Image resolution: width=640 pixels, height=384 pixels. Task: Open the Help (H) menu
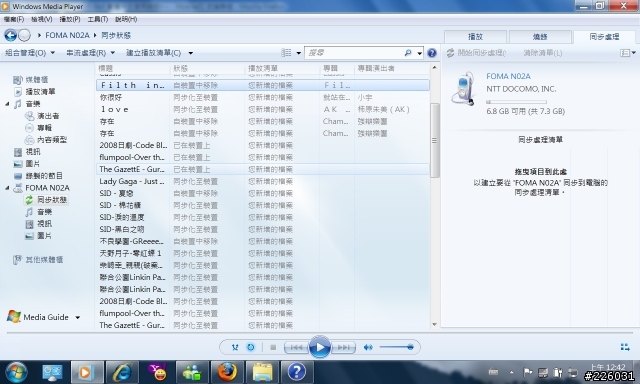click(126, 19)
